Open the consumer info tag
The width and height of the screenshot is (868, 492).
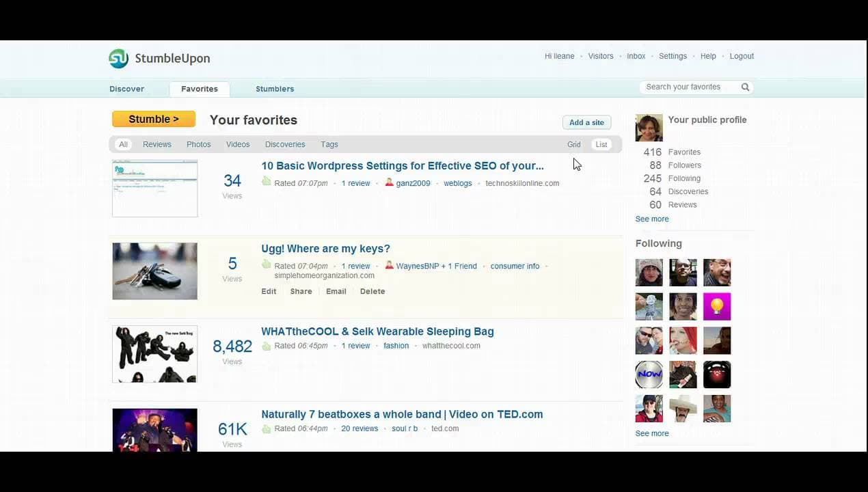click(x=515, y=266)
